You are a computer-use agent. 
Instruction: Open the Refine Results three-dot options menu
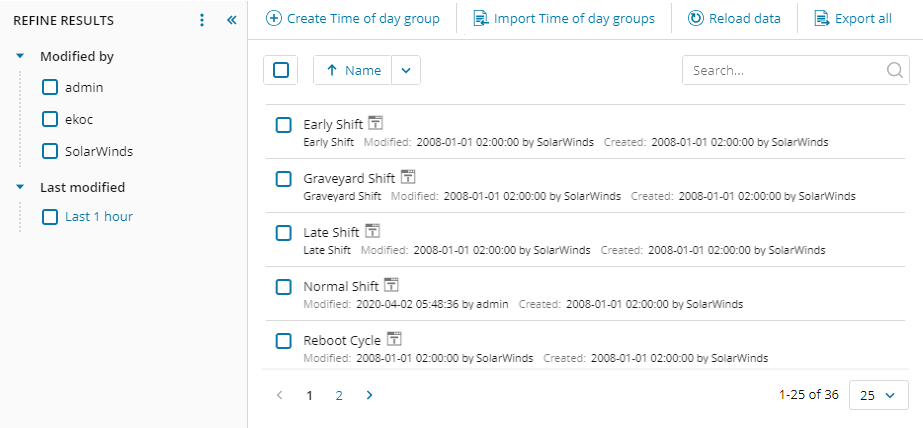point(202,20)
